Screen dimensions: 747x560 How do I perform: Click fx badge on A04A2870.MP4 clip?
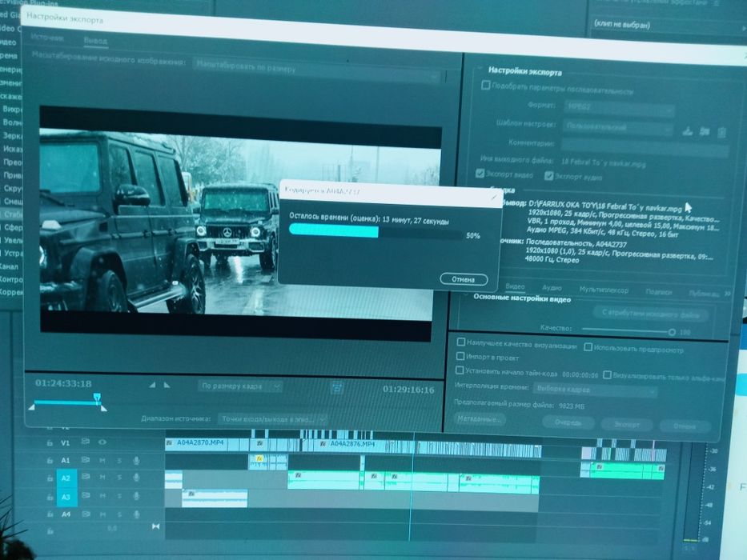[169, 443]
